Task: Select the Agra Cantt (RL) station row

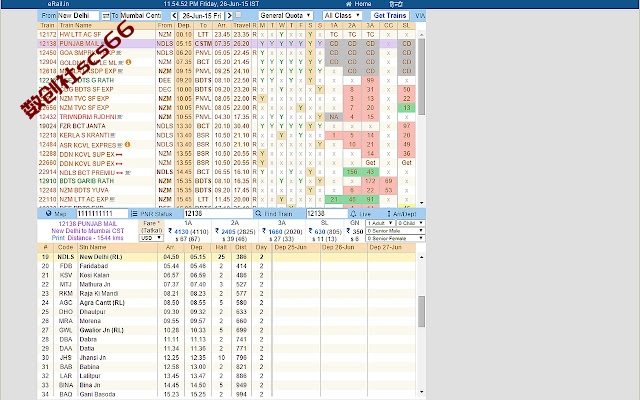Action: tap(227, 303)
